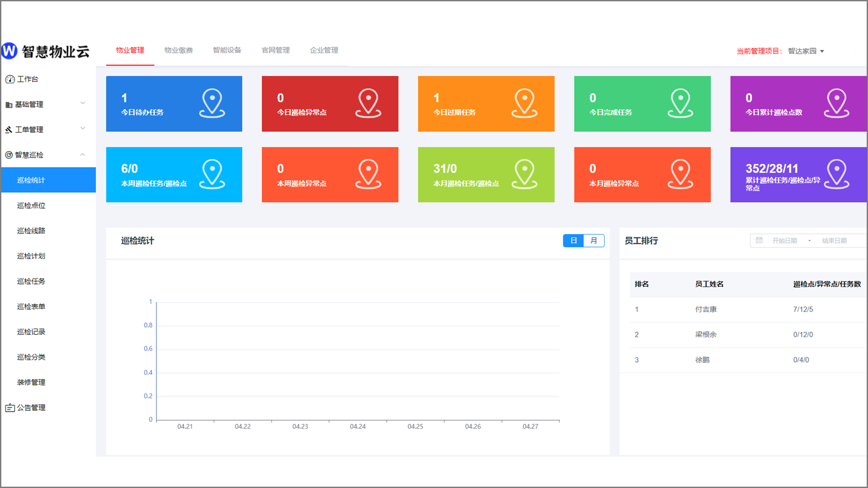Click the purple 累计巡检任务 statistics card
The image size is (868, 488).
click(x=798, y=175)
